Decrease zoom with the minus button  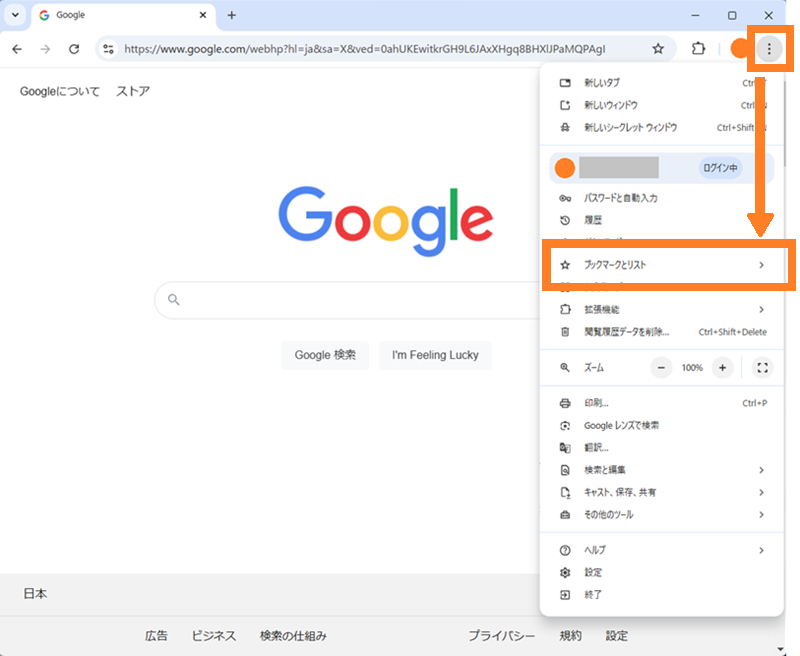point(661,368)
